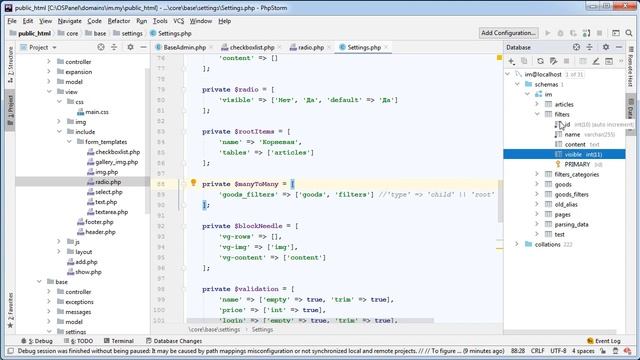The image size is (640, 360).
Task: Expand the articles table node
Action: click(x=537, y=104)
